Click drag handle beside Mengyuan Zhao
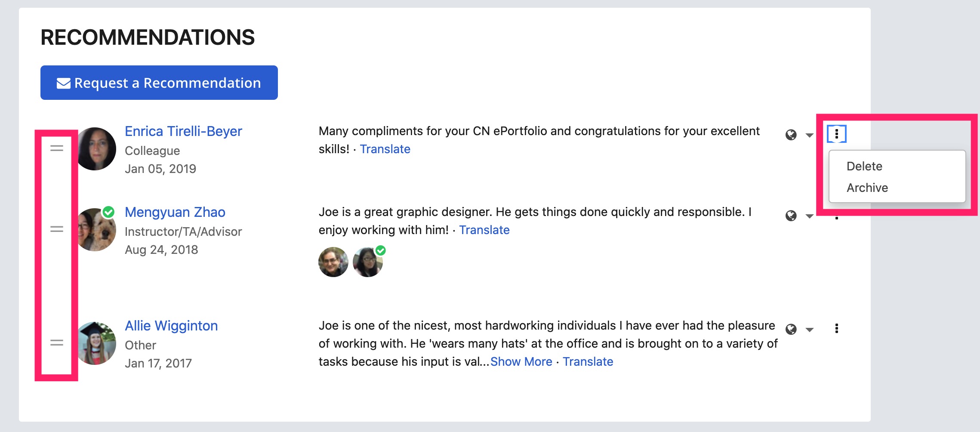The image size is (980, 432). point(57,229)
